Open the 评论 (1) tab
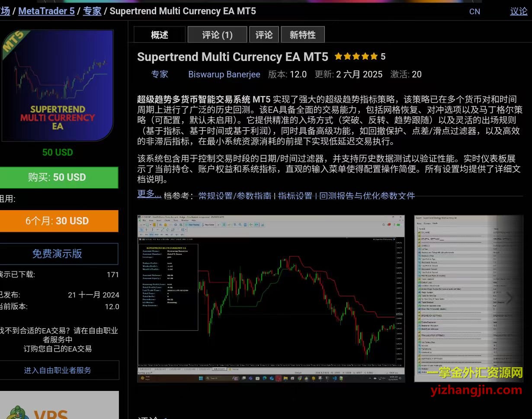This screenshot has height=419, width=532. [x=217, y=35]
